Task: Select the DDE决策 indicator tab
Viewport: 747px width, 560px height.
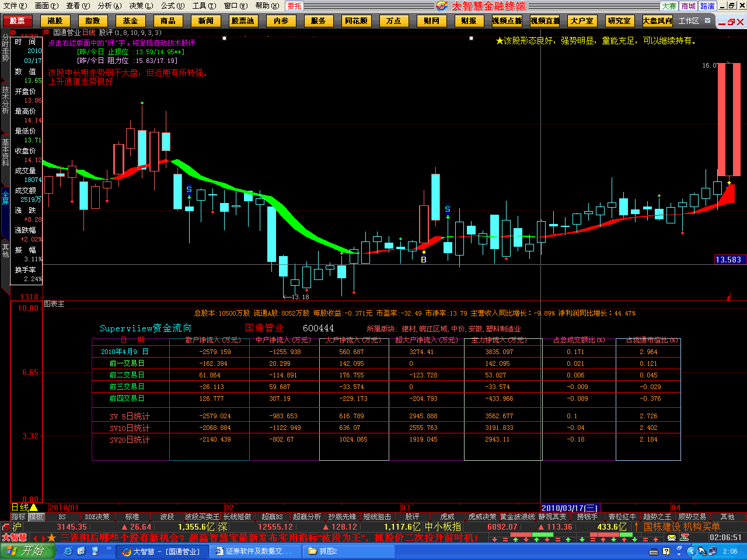Action: point(97,517)
